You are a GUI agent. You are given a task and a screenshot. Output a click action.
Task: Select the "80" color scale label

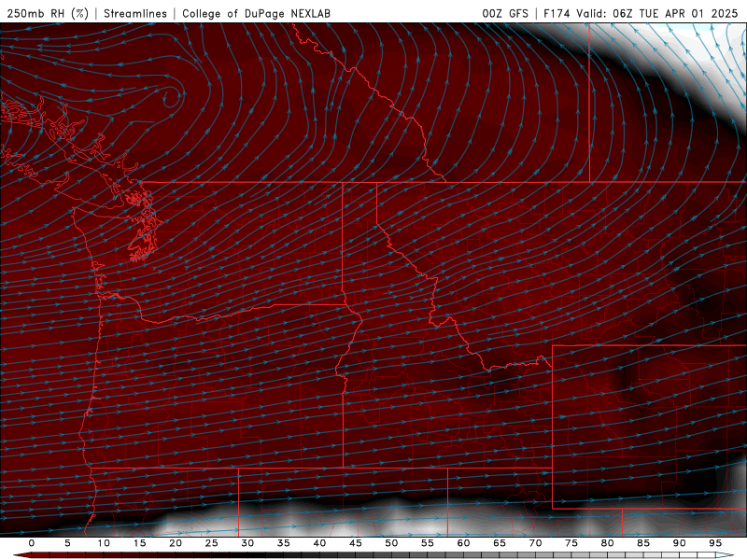608,543
